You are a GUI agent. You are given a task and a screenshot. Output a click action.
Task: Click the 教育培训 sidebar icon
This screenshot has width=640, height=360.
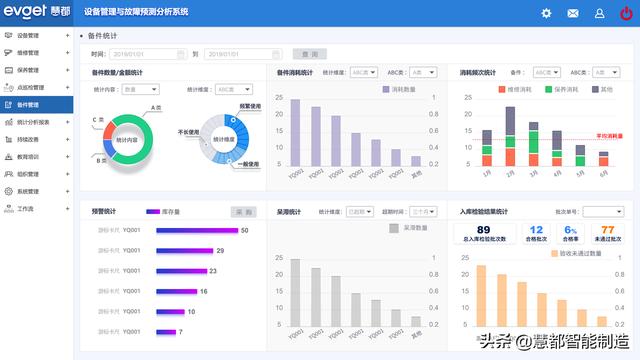pos(8,157)
